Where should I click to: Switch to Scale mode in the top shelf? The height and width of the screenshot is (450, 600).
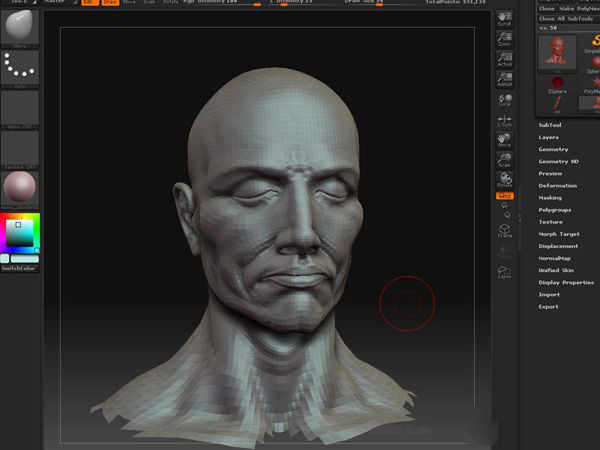pos(149,2)
